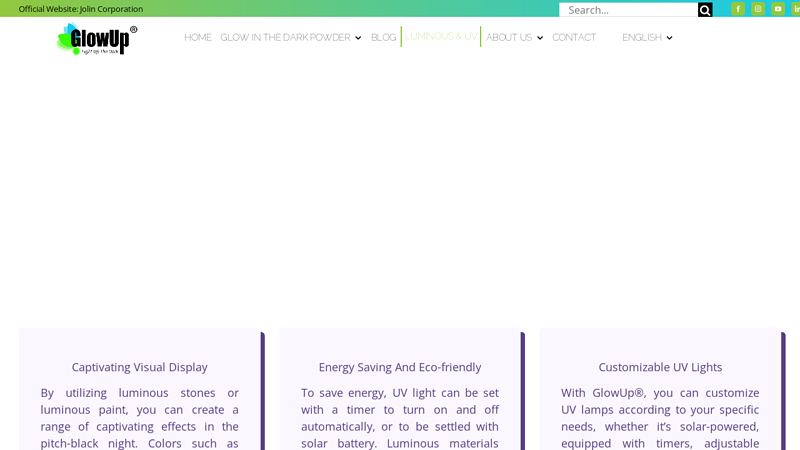Click the GlowUp logo
The image size is (800, 450).
pyautogui.click(x=97, y=39)
